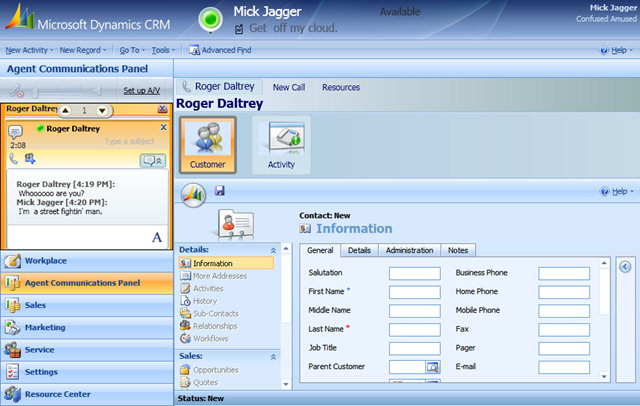Close the Roger Daltrey conversation with red X
640x406 pixels.
coord(162,109)
